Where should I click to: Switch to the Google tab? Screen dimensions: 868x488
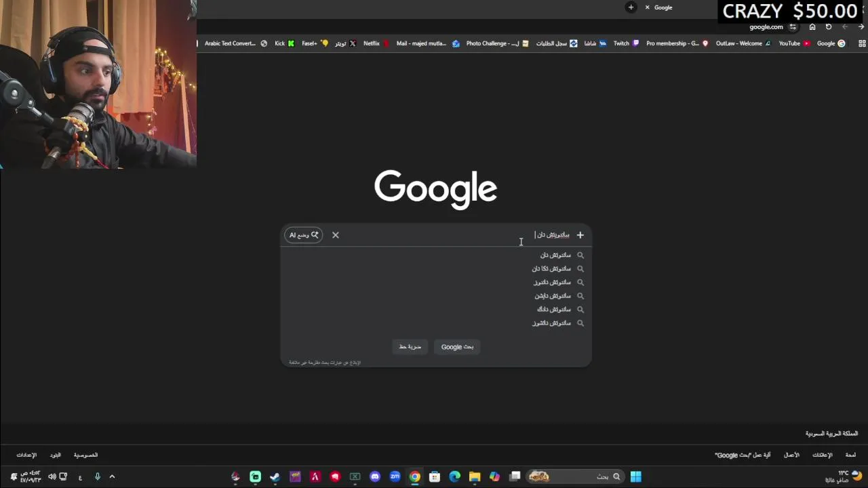coord(663,7)
